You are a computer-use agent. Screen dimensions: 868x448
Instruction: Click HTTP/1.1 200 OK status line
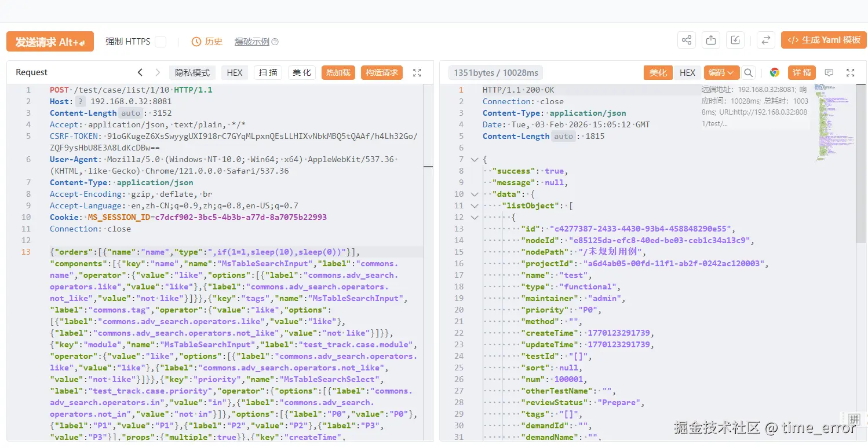519,90
